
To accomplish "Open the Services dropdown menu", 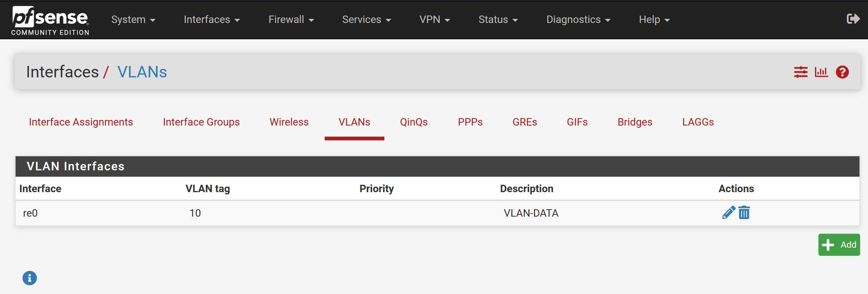I will pyautogui.click(x=367, y=19).
